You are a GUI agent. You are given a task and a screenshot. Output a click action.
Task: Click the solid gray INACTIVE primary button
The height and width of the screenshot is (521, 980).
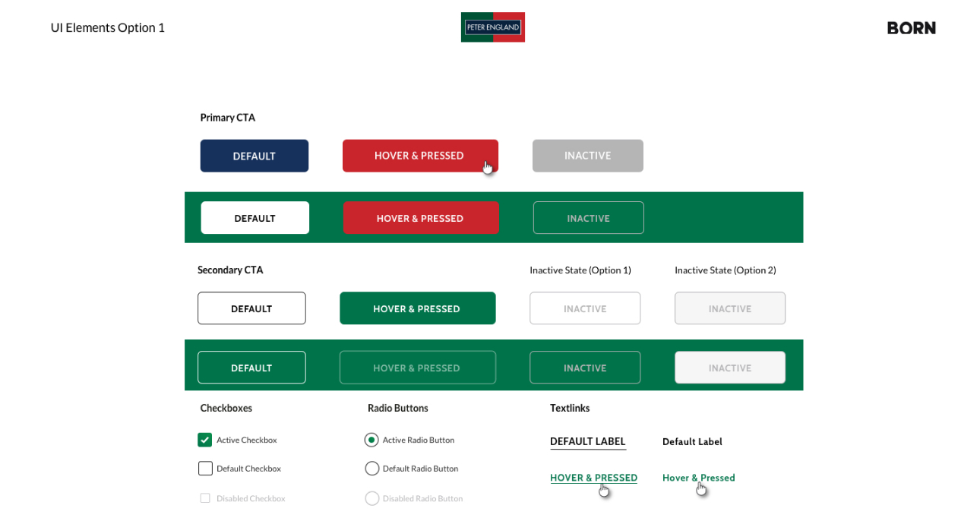[x=588, y=156]
